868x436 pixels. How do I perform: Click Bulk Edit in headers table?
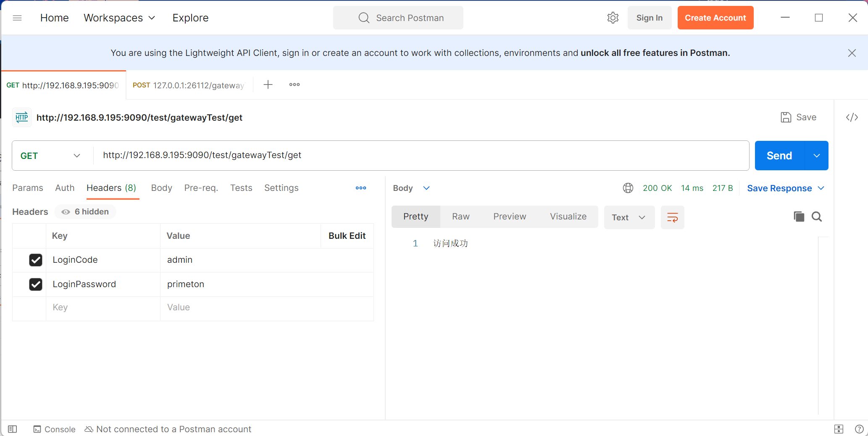347,236
